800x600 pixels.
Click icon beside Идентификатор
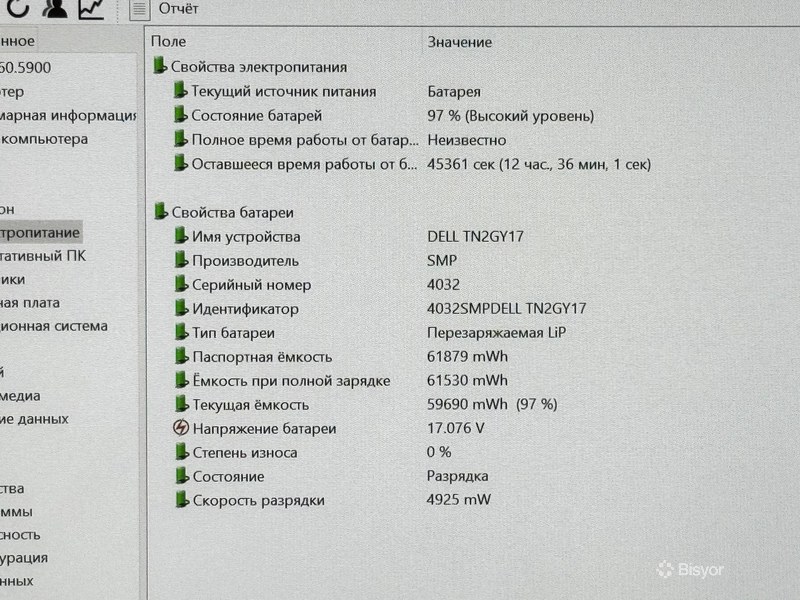pos(182,307)
